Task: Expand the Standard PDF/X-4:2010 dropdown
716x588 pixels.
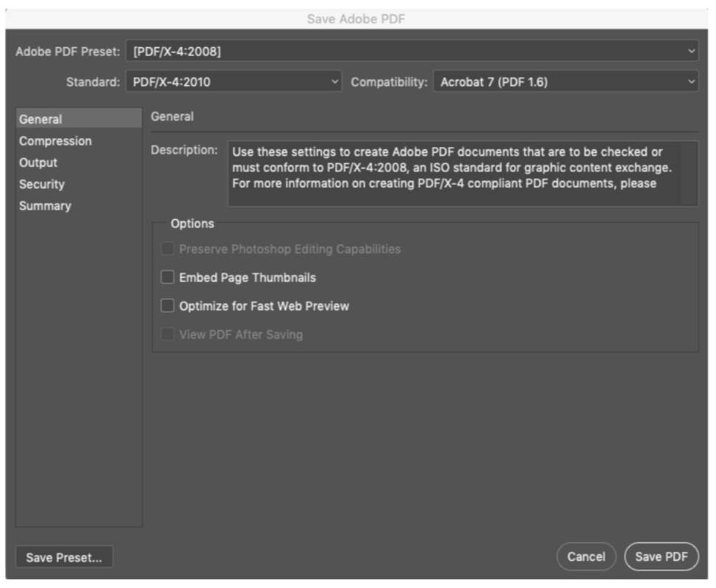Action: click(x=234, y=82)
